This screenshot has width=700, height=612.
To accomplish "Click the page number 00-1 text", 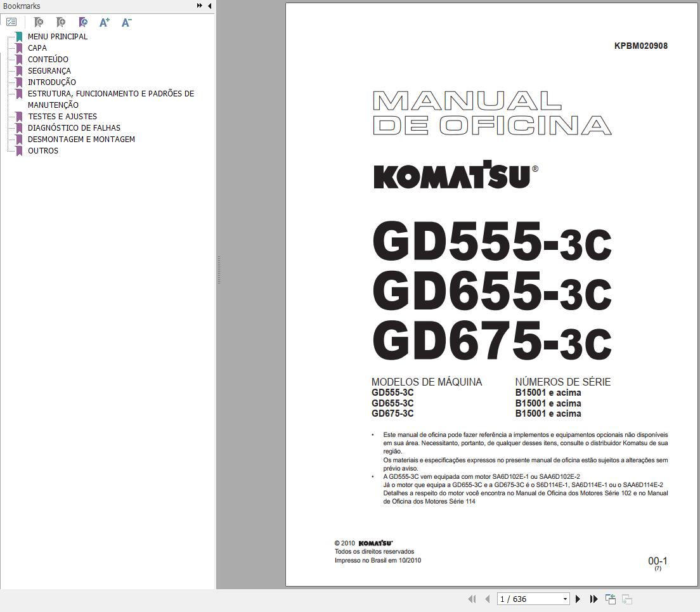I will (658, 561).
